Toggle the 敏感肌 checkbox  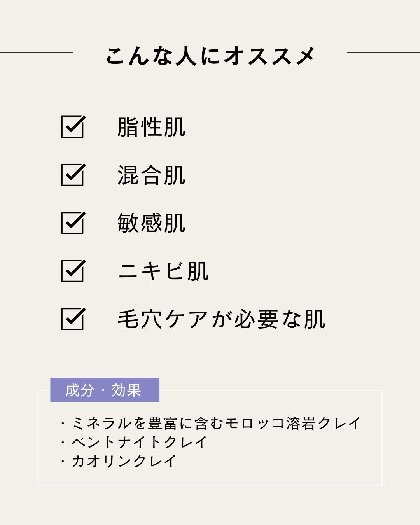[x=72, y=223]
